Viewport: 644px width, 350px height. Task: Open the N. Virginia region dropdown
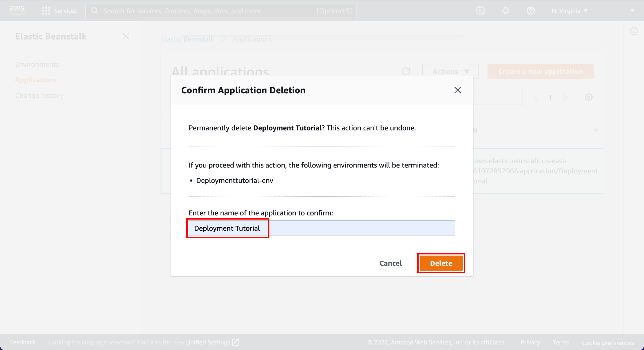point(569,11)
